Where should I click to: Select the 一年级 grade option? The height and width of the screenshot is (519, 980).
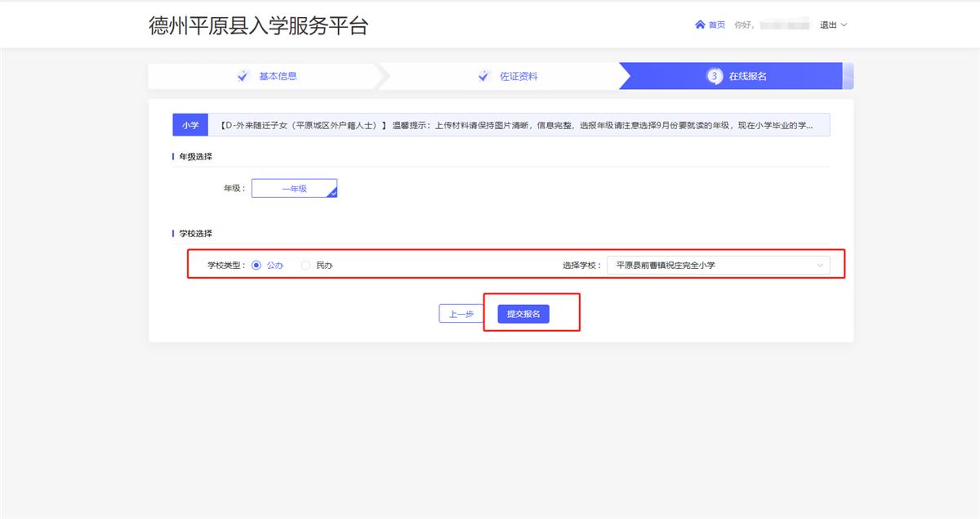coord(294,188)
